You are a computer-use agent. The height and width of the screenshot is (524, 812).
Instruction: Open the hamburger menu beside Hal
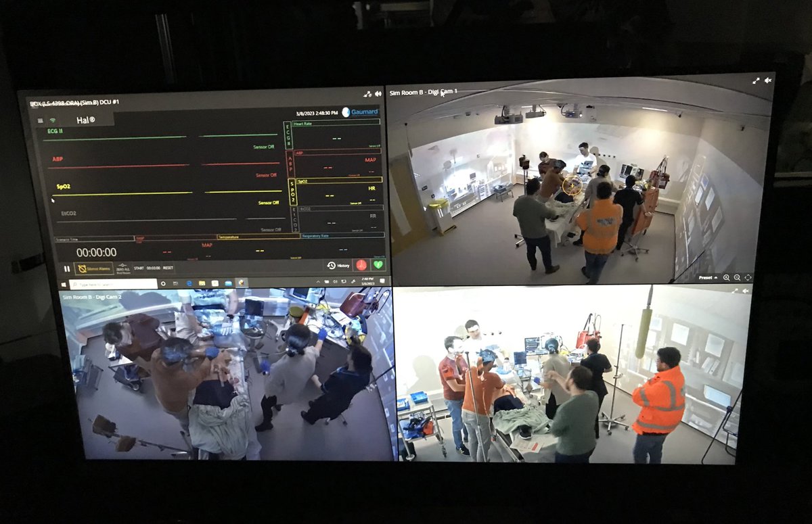pos(41,121)
